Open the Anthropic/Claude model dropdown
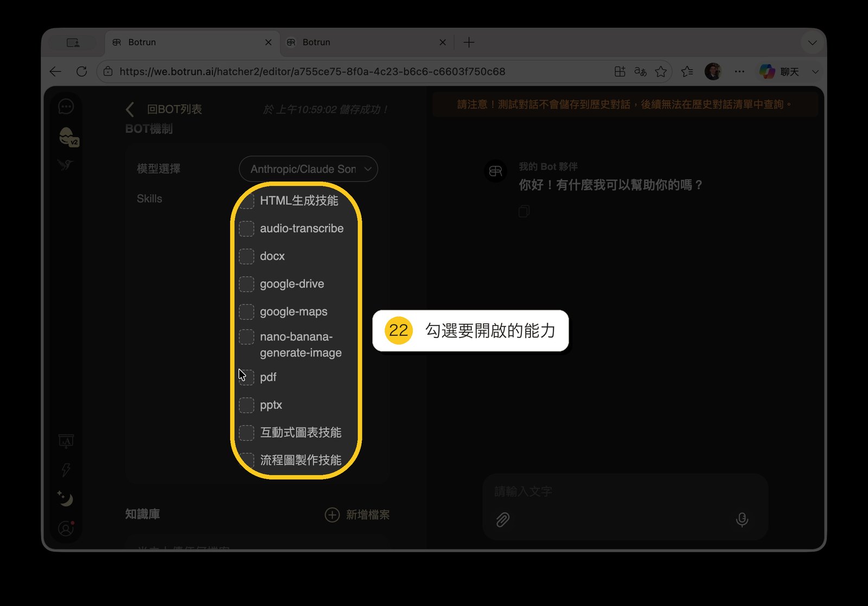Image resolution: width=868 pixels, height=606 pixels. tap(308, 169)
